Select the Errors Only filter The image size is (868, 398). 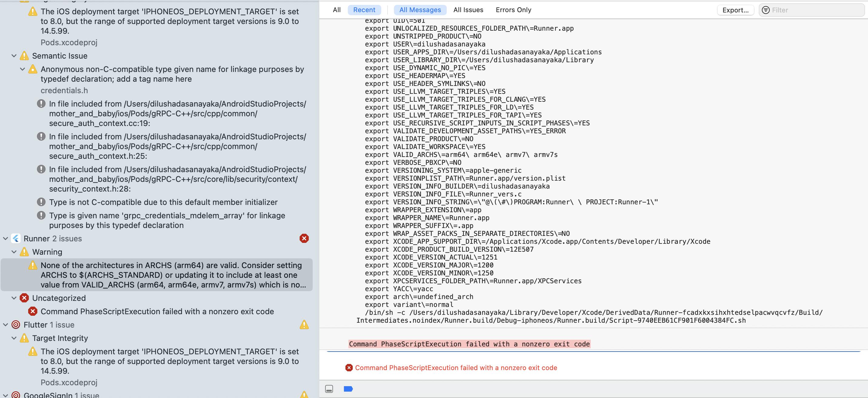[x=513, y=10]
